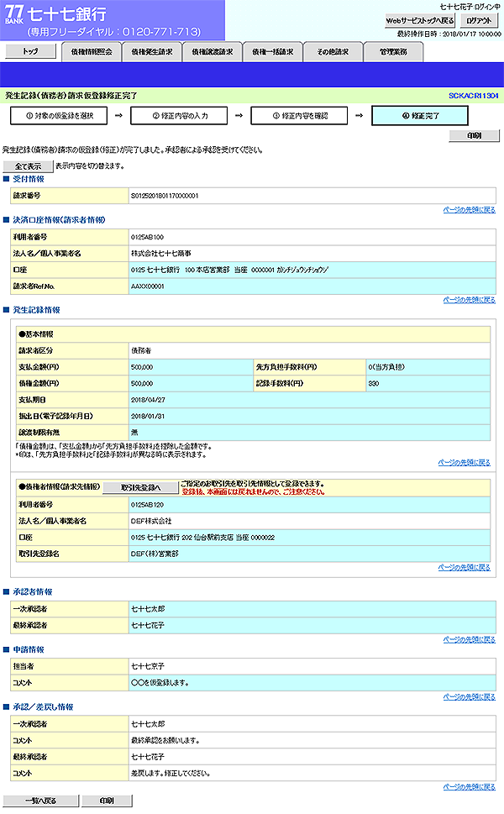Select step ① 対象の仮登録を選択
The height and width of the screenshot is (814, 504).
[59, 116]
